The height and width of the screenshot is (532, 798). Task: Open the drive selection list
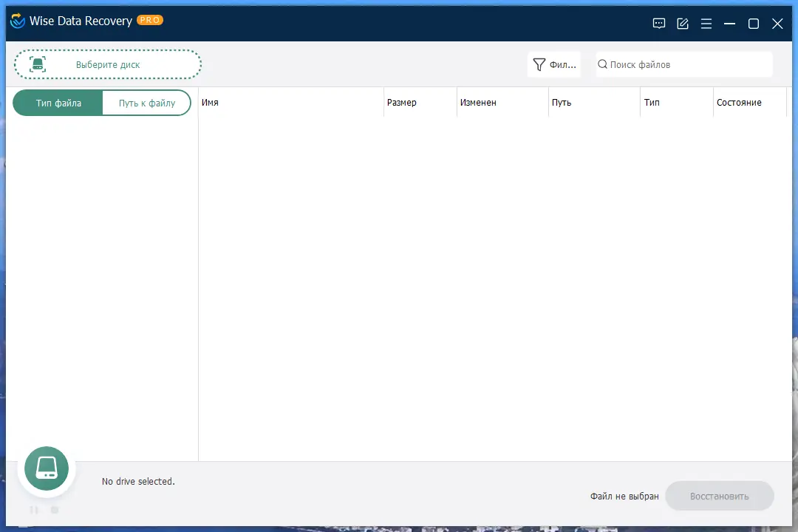[x=108, y=64]
